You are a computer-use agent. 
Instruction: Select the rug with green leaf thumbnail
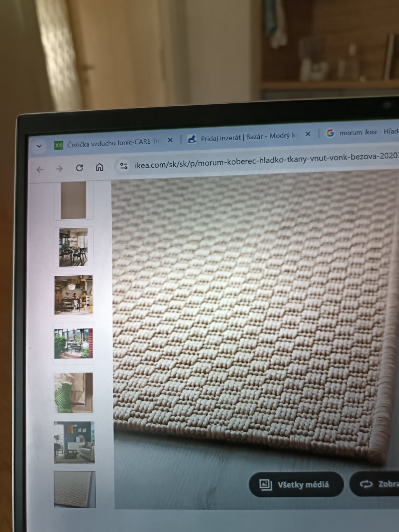tap(74, 393)
